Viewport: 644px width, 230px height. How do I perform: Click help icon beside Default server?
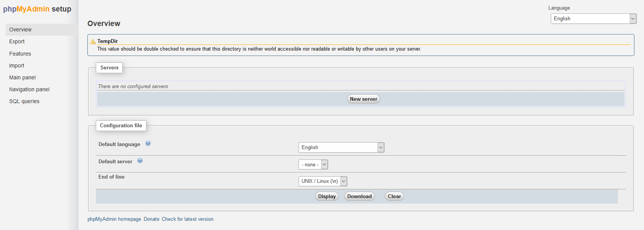point(140,161)
